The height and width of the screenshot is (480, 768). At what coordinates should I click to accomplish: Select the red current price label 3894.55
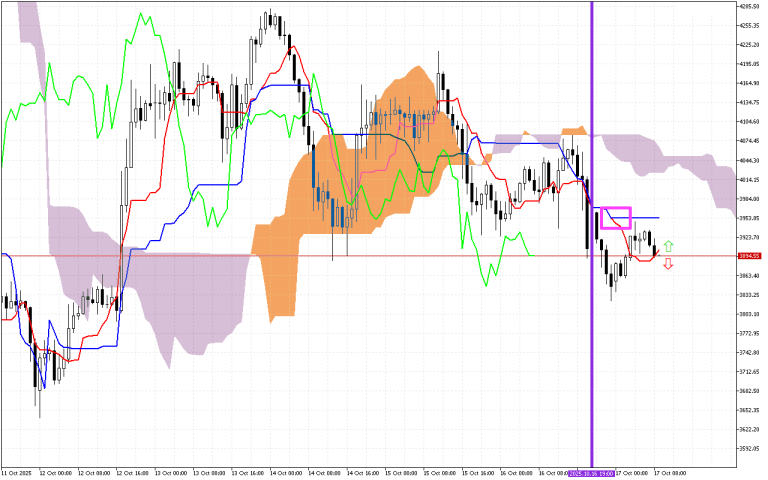(x=749, y=256)
